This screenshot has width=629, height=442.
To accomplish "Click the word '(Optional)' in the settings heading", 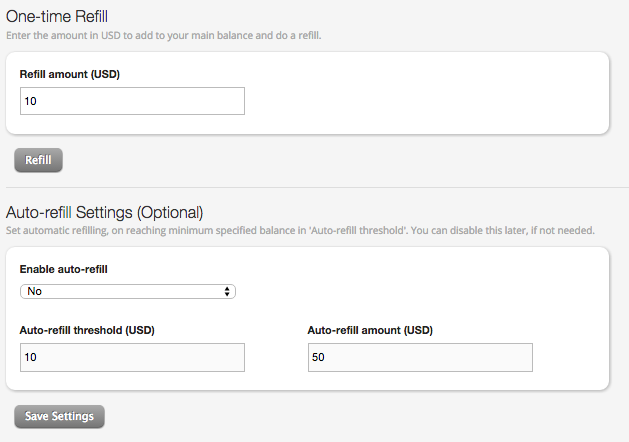I will 170,212.
